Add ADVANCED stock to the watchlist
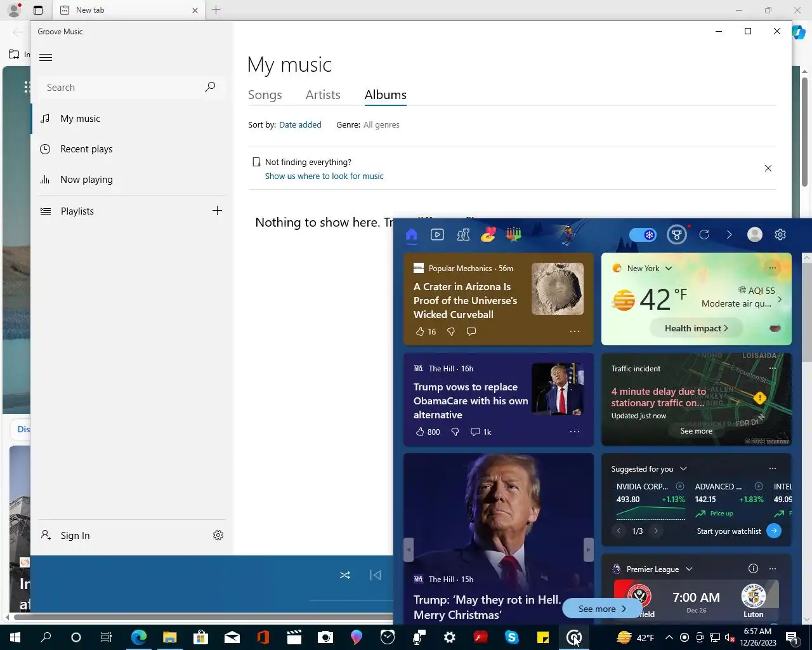Viewport: 812px width, 650px height. pyautogui.click(x=758, y=486)
